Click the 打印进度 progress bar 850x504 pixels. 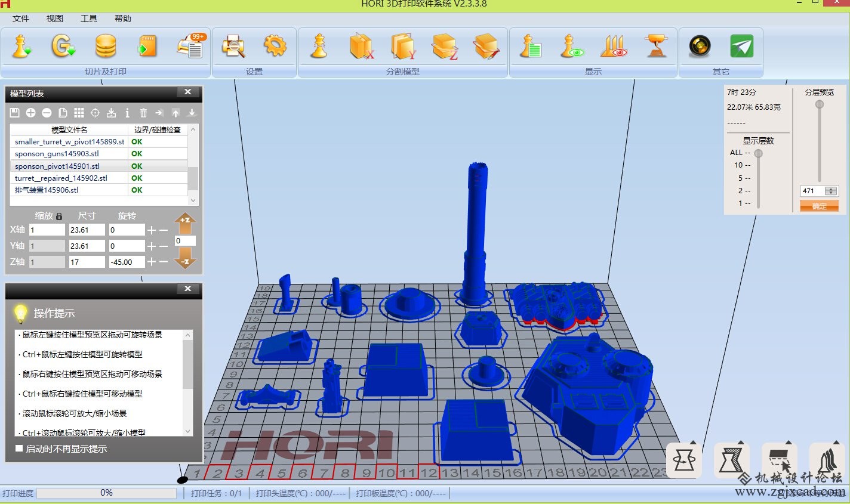click(x=107, y=493)
